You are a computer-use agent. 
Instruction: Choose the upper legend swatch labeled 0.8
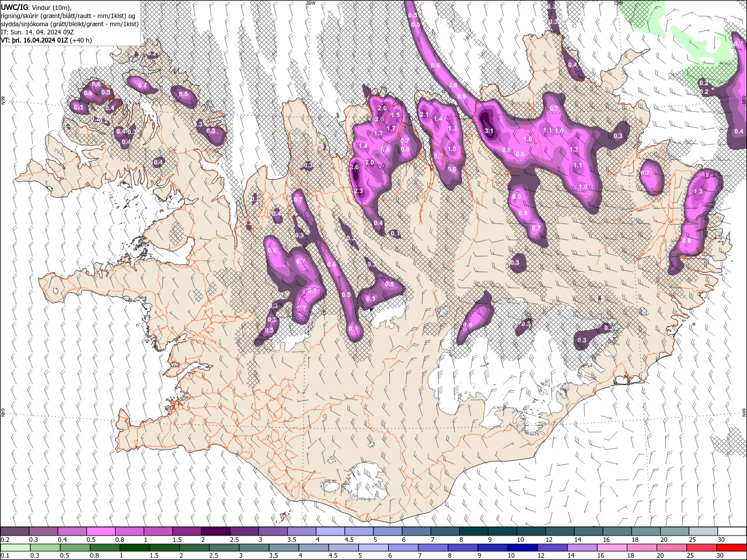129,531
